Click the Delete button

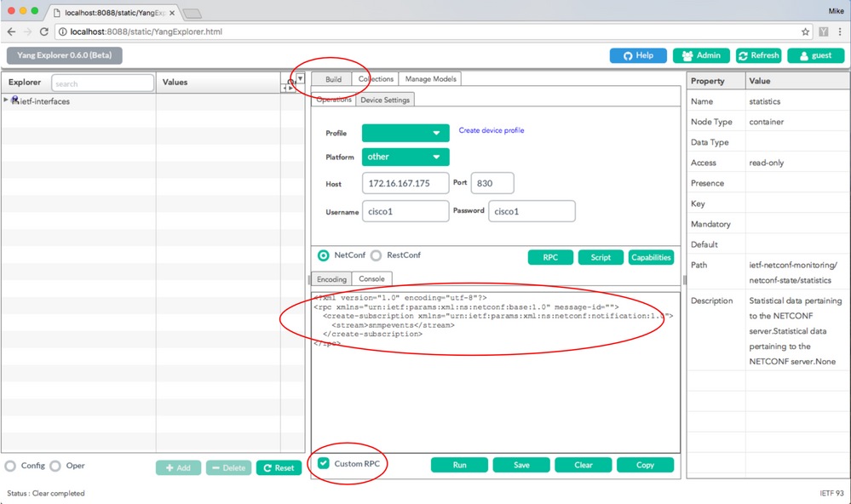click(x=228, y=467)
